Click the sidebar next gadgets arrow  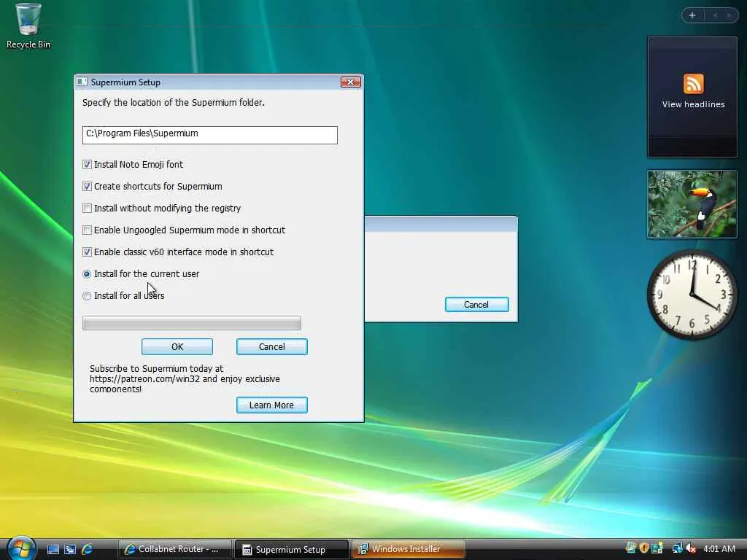coord(729,15)
